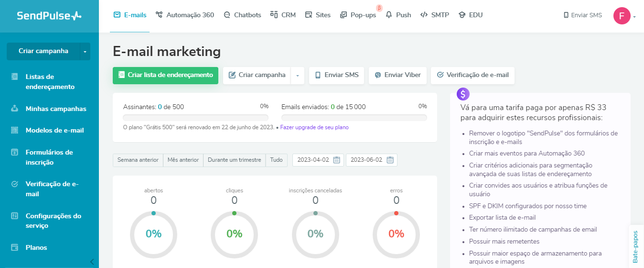Click the beta badge on Pop-ups
Image resolution: width=644 pixels, height=268 pixels.
click(x=379, y=8)
